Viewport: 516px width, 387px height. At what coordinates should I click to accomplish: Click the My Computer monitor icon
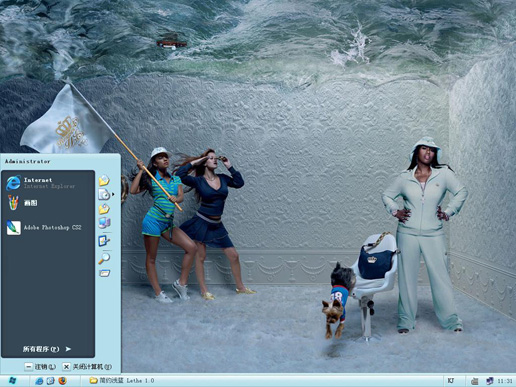point(104,222)
